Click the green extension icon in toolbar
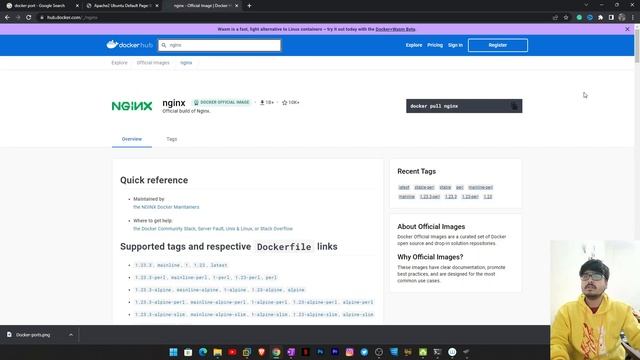 (x=579, y=18)
